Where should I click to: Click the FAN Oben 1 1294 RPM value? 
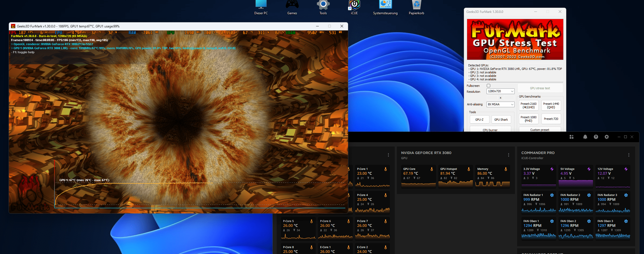[532, 226]
